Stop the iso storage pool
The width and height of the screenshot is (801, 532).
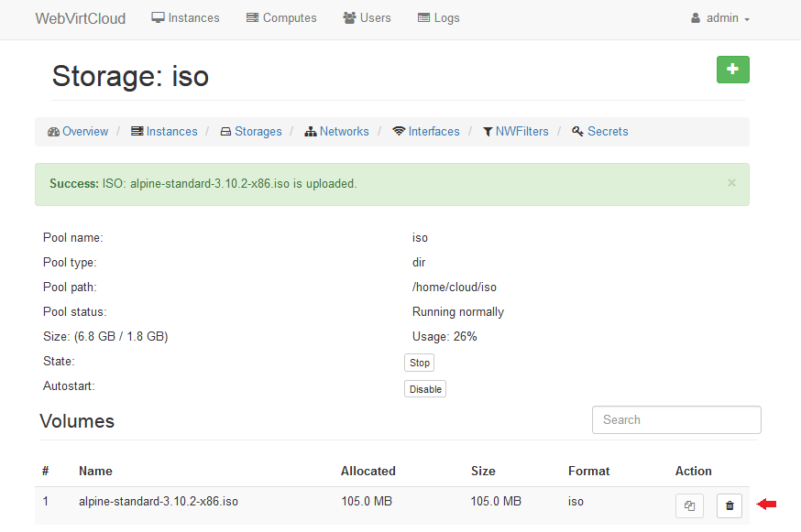[419, 363]
